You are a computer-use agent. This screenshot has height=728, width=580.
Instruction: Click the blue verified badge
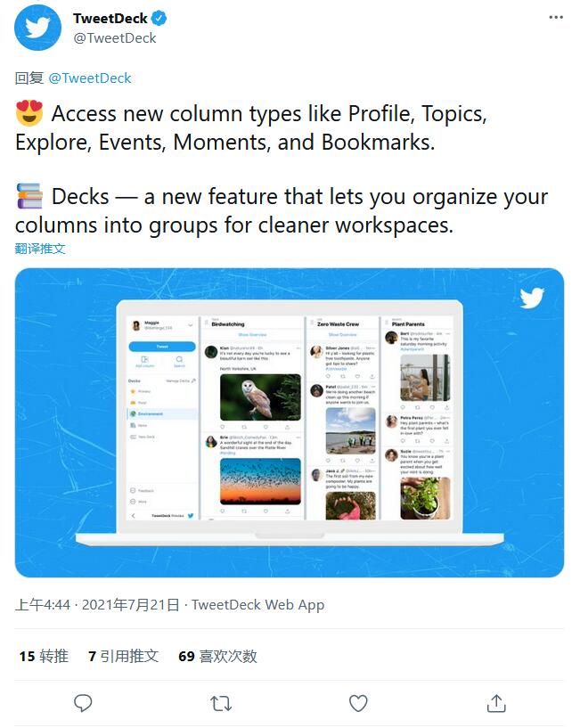click(x=160, y=19)
